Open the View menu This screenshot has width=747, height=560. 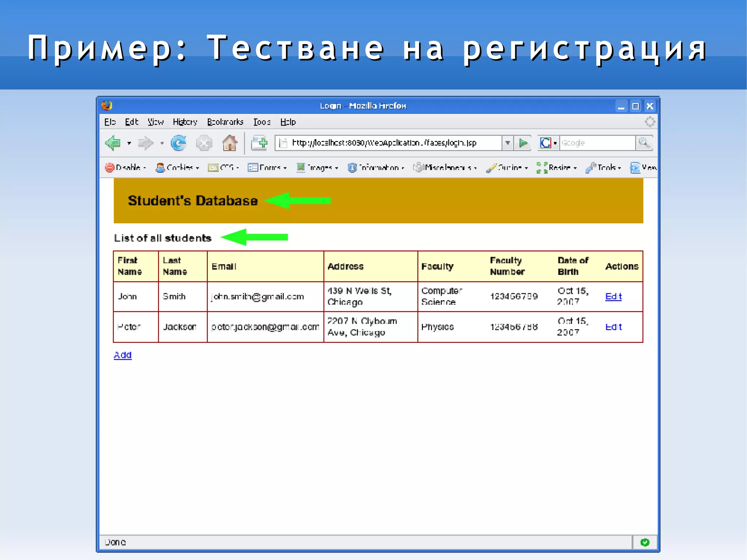click(x=155, y=122)
